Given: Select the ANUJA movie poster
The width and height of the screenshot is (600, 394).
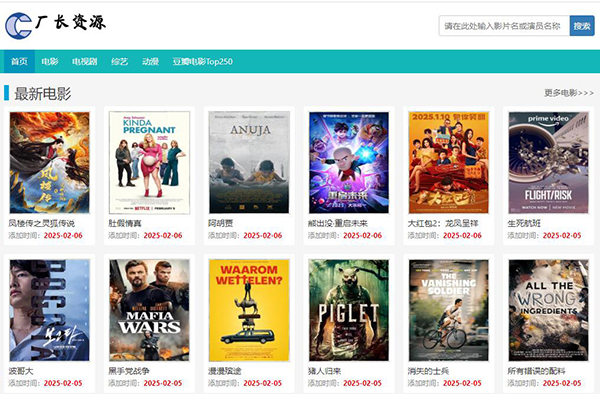Looking at the screenshot, I should tap(249, 163).
